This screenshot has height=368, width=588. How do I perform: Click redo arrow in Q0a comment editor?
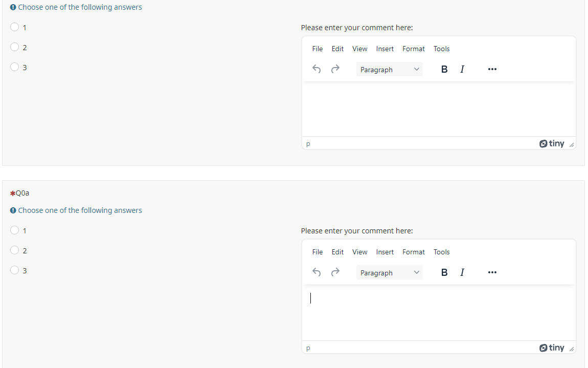[x=335, y=272]
